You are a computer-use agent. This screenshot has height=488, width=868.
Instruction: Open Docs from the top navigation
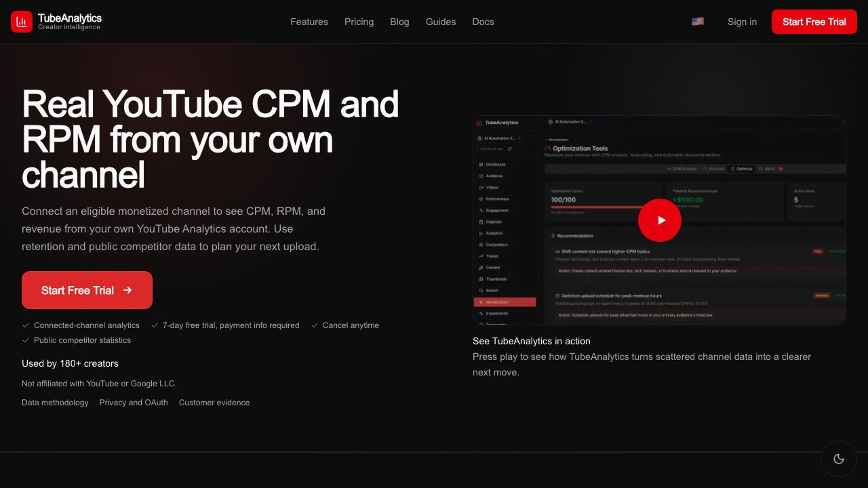pyautogui.click(x=483, y=22)
